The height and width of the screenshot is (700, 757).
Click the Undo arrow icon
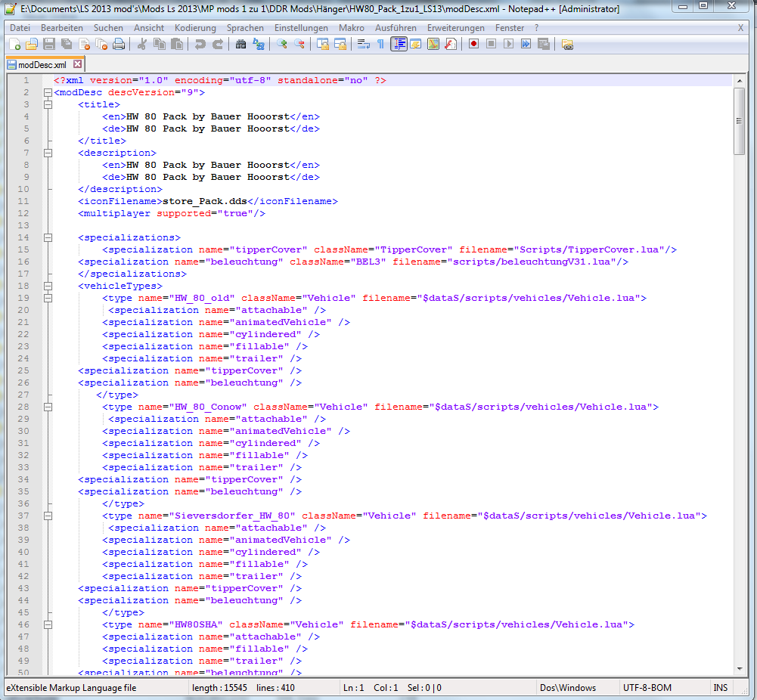click(200, 45)
